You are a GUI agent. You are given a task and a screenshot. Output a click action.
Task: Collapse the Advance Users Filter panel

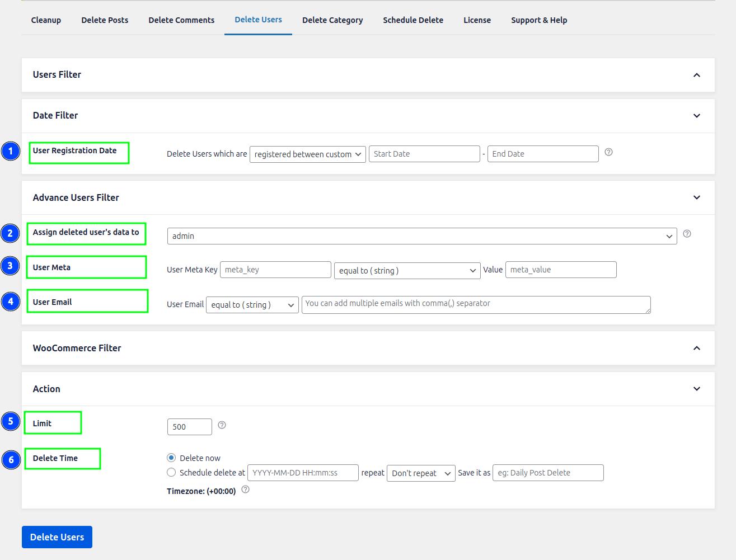click(x=696, y=197)
